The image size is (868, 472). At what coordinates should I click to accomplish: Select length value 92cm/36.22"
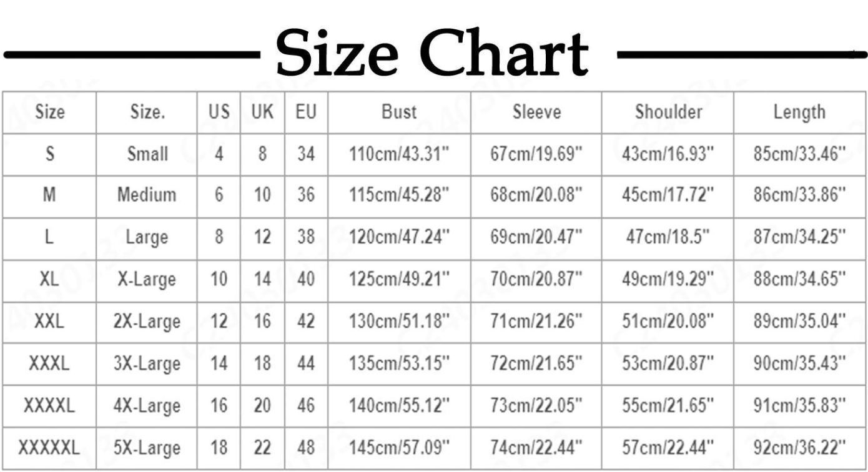click(799, 448)
